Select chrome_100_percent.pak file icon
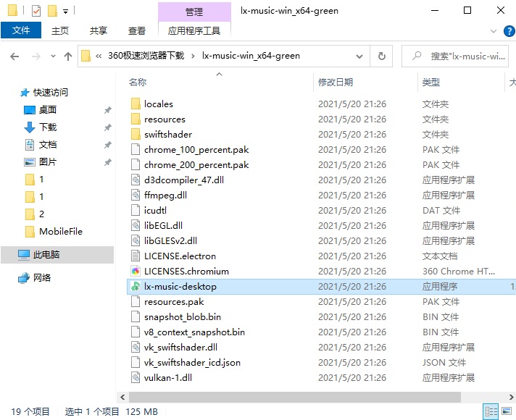This screenshot has width=516, height=420. tap(136, 150)
